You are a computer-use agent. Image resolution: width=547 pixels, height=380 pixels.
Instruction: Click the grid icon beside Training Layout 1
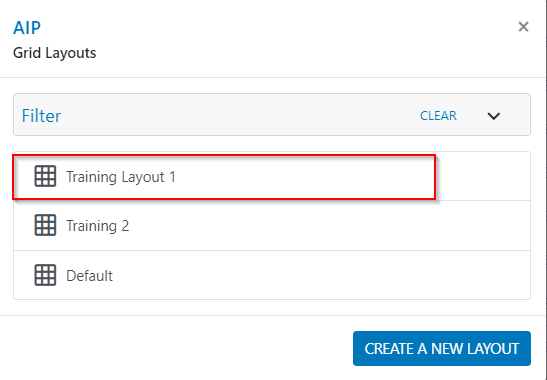pos(45,176)
